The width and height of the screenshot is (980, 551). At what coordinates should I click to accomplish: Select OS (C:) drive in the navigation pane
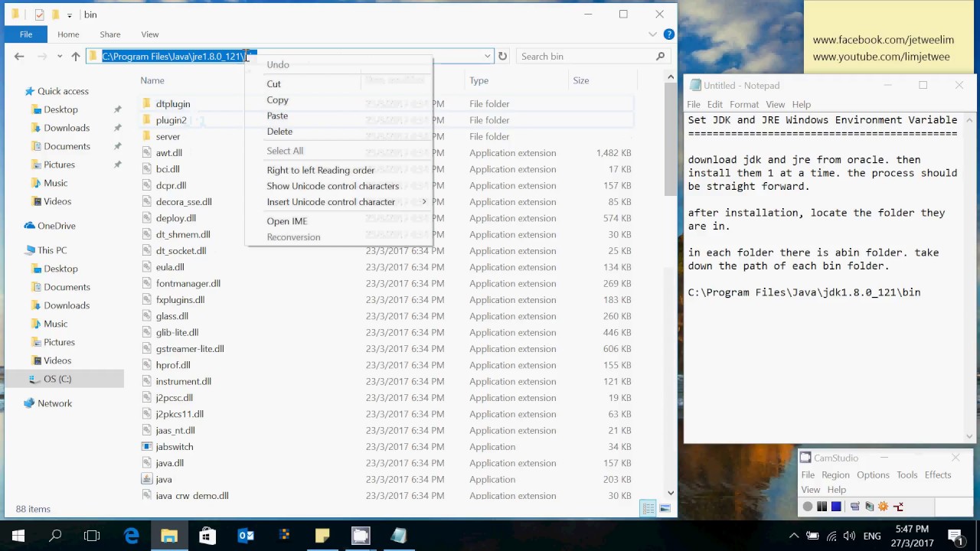point(57,379)
